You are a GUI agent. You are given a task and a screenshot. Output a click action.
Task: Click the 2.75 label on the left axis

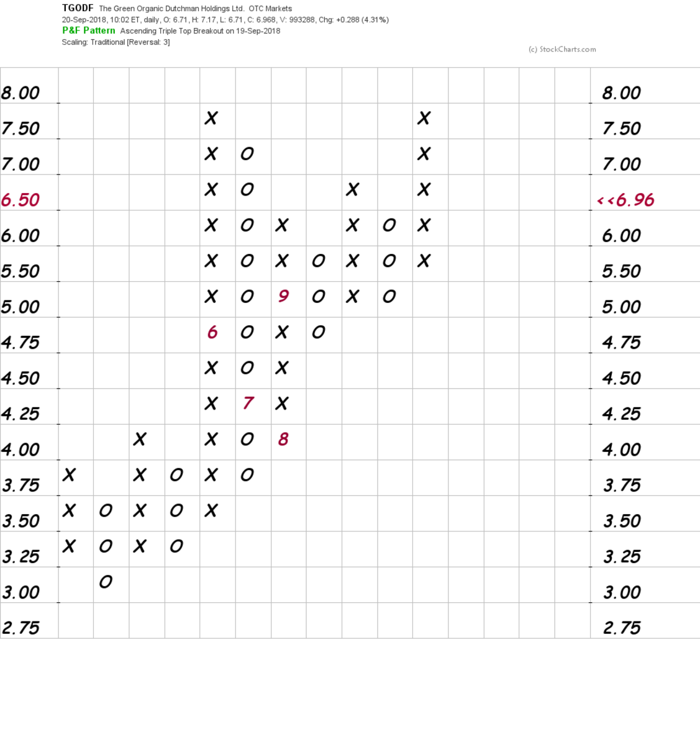pos(20,628)
